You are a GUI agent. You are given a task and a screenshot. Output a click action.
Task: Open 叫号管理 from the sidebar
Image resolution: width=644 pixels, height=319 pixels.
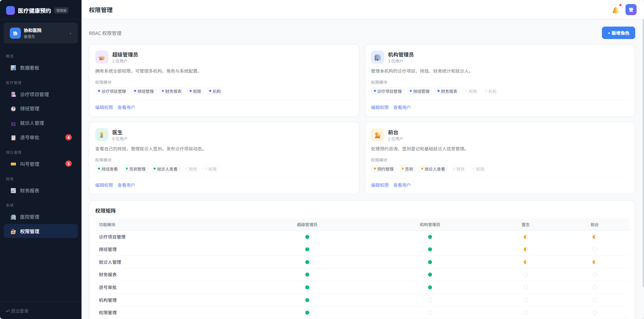point(30,164)
